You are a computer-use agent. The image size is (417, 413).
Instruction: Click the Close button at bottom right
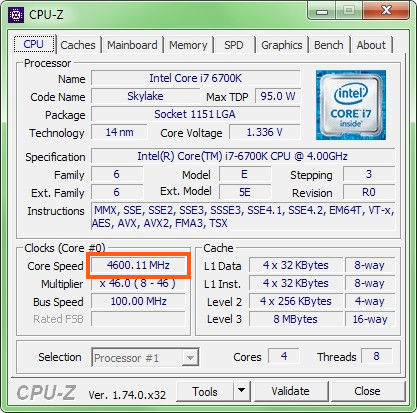coord(367,391)
